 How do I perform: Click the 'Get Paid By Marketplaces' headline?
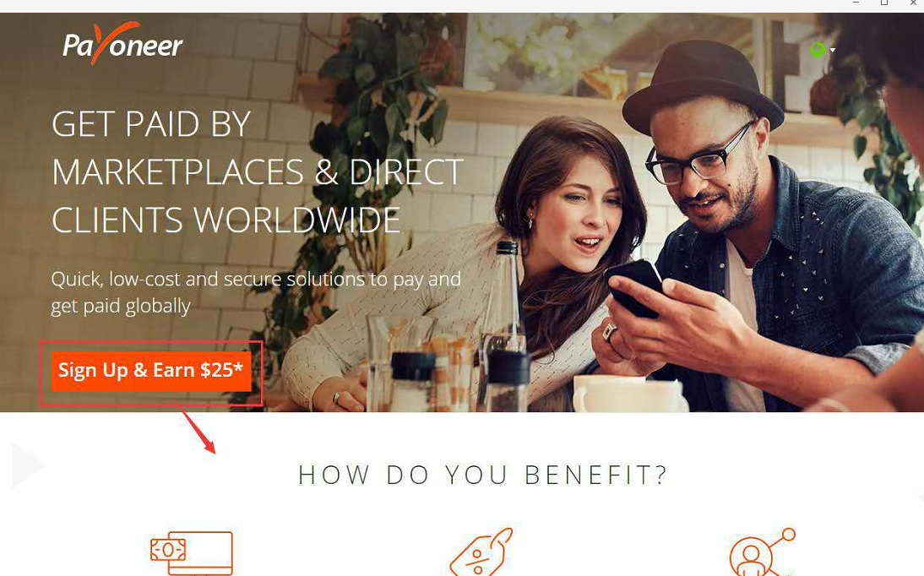pyautogui.click(x=258, y=172)
